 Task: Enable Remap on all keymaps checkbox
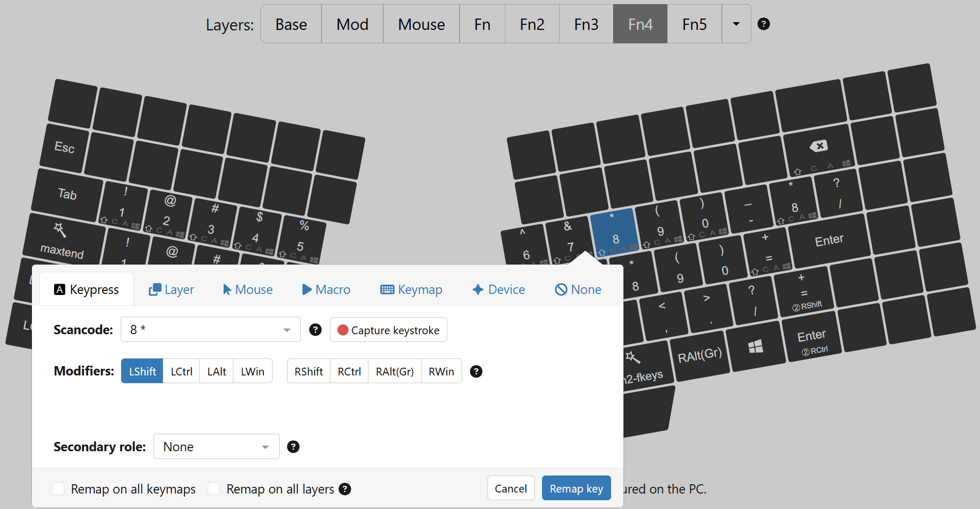[x=58, y=489]
